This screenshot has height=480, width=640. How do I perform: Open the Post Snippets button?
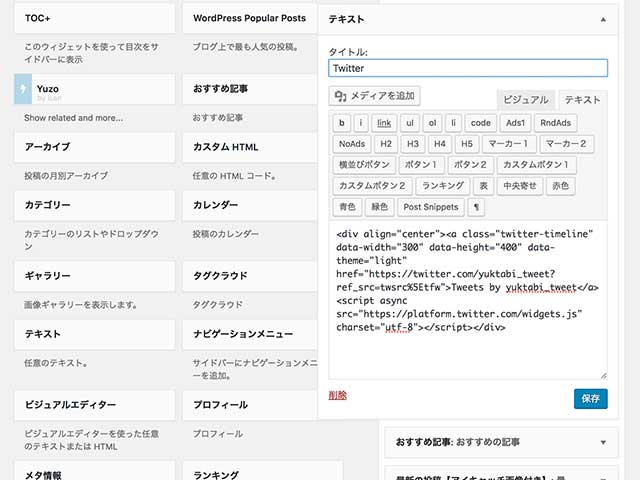pyautogui.click(x=431, y=207)
